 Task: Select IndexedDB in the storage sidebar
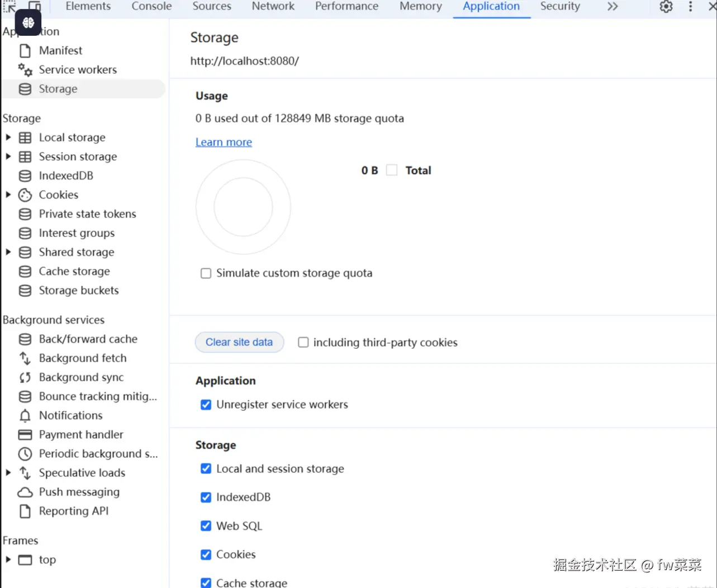click(66, 176)
